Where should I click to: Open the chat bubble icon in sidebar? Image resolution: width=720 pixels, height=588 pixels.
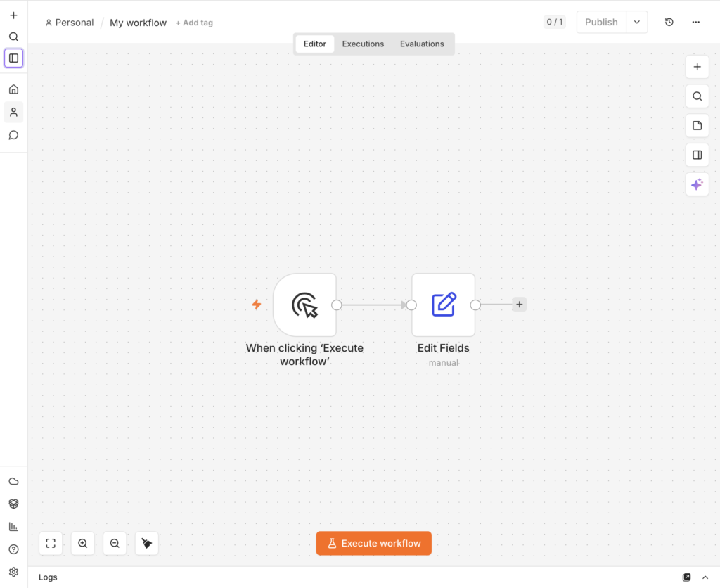(x=14, y=135)
